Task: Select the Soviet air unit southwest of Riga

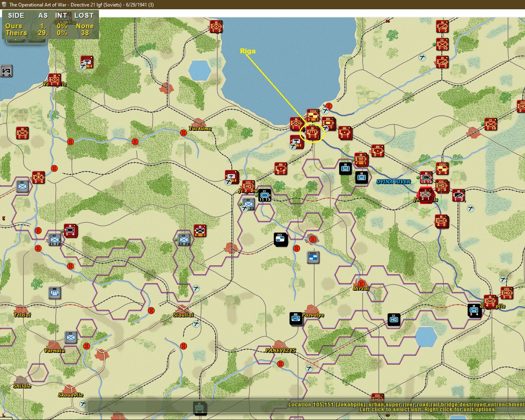Action: (297, 141)
